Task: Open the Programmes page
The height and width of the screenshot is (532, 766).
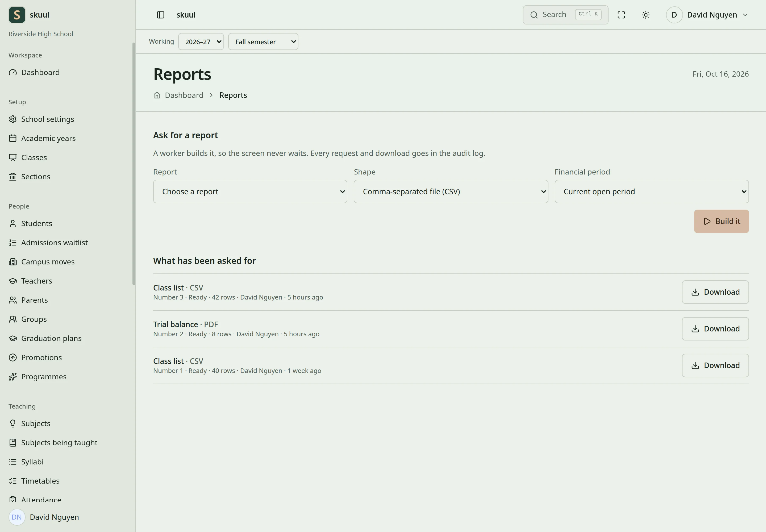Action: coord(44,377)
